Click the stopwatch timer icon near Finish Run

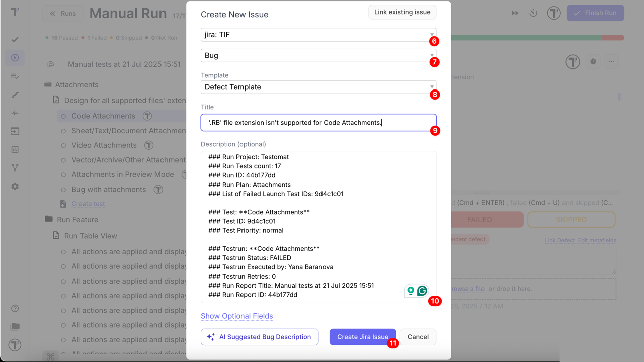click(x=533, y=13)
